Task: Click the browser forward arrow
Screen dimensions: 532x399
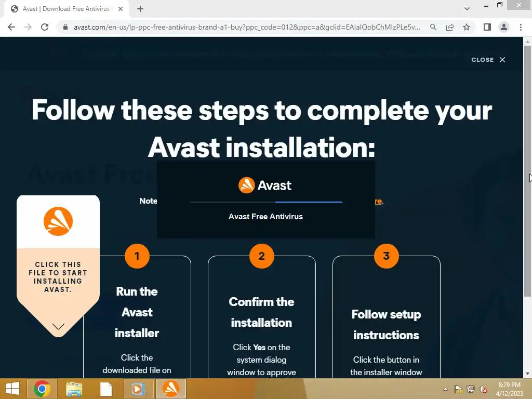Action: coord(28,27)
